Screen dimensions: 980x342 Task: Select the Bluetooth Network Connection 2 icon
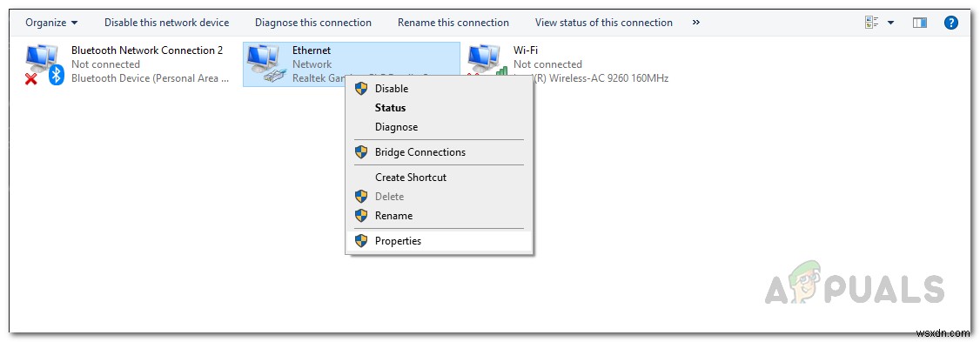[x=44, y=64]
